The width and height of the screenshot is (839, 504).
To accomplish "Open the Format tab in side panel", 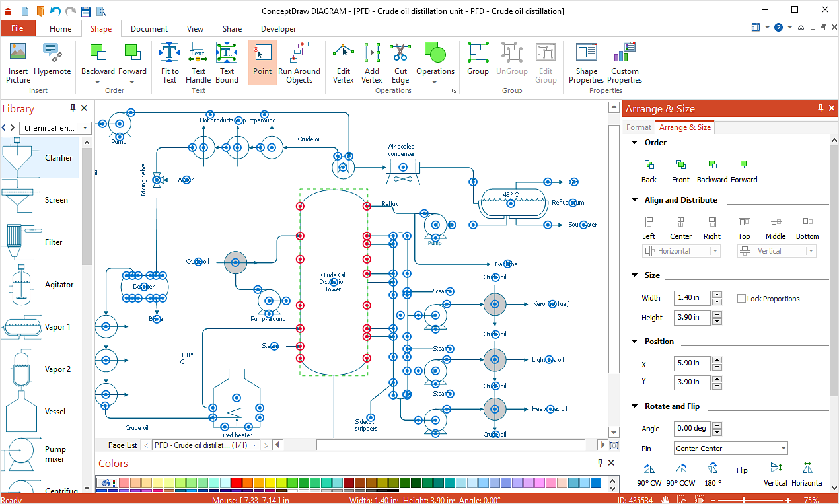I will (639, 127).
